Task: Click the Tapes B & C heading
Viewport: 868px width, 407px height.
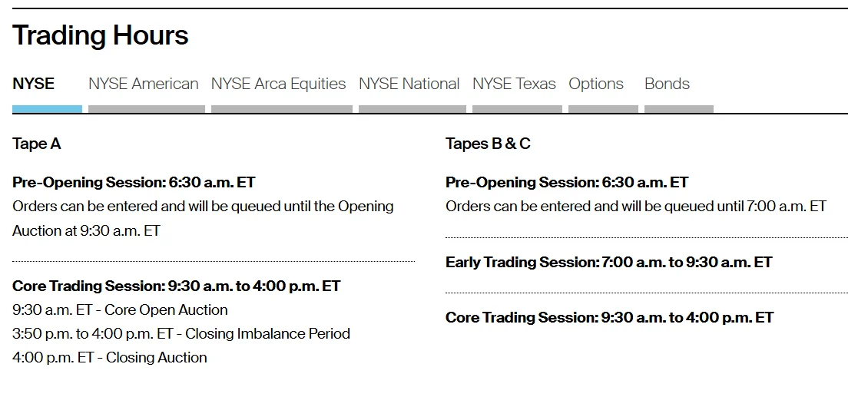Action: (488, 144)
